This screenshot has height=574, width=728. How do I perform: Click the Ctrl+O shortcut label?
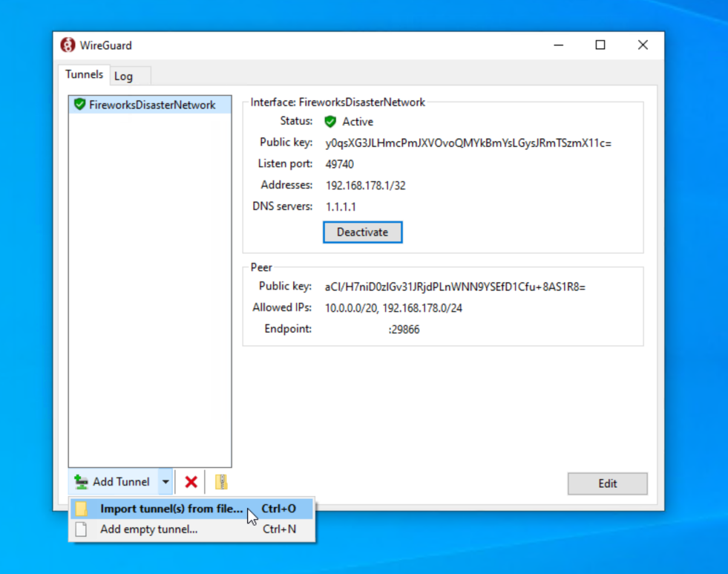click(x=278, y=509)
